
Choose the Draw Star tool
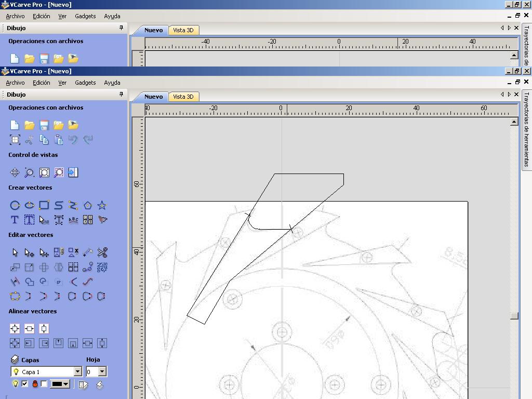tap(102, 205)
